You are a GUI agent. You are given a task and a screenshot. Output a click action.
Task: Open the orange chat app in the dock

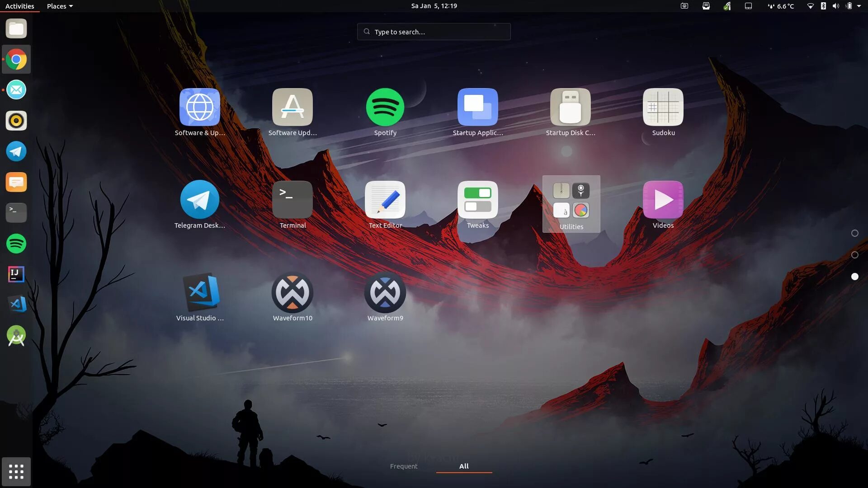tap(16, 182)
